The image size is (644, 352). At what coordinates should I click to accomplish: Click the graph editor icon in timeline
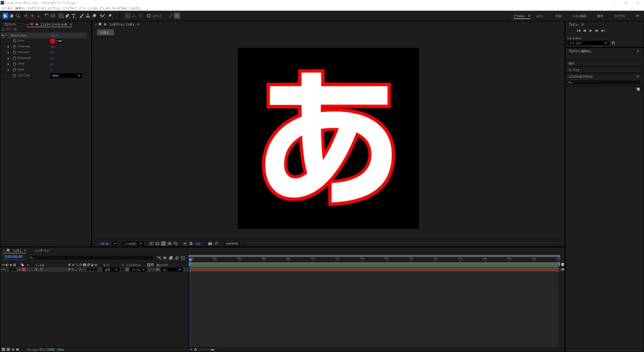pyautogui.click(x=183, y=258)
